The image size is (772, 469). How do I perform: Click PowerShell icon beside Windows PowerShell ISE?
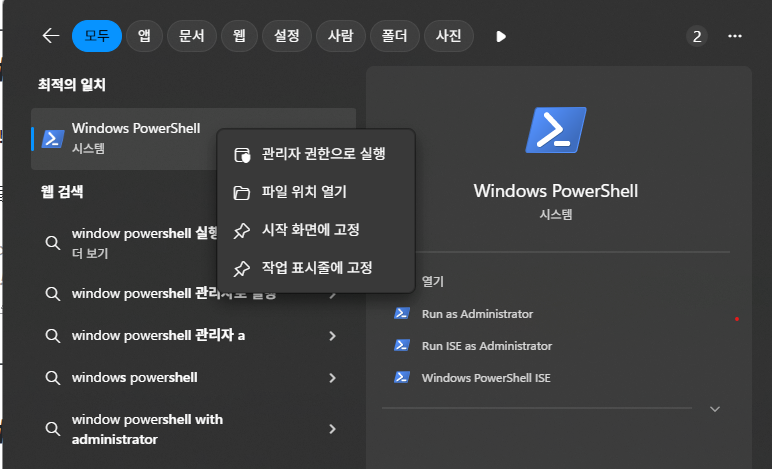click(x=402, y=377)
